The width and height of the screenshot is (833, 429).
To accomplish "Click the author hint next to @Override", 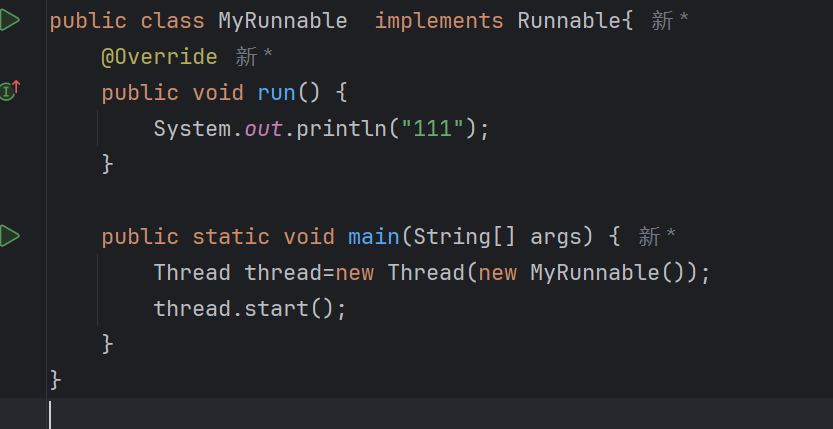I will [254, 57].
